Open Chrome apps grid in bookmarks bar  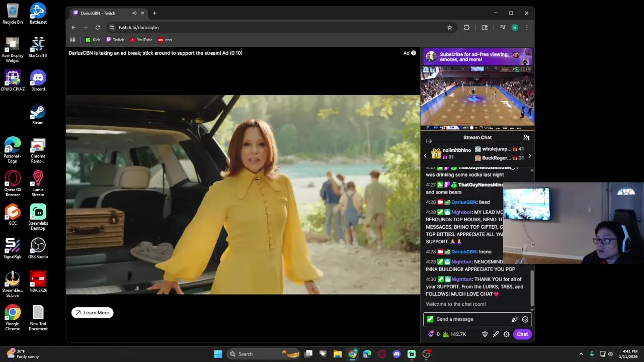[73, 40]
